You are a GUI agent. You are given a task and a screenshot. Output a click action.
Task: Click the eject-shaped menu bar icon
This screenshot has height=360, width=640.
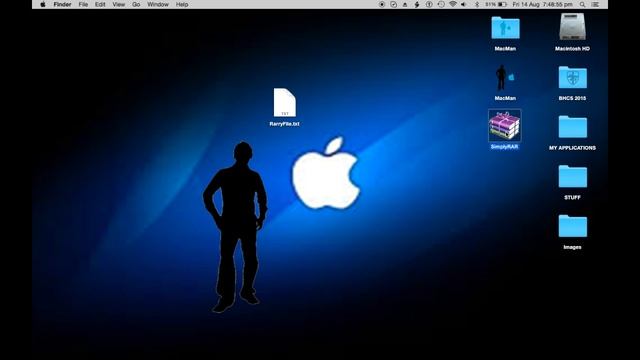point(405,4)
